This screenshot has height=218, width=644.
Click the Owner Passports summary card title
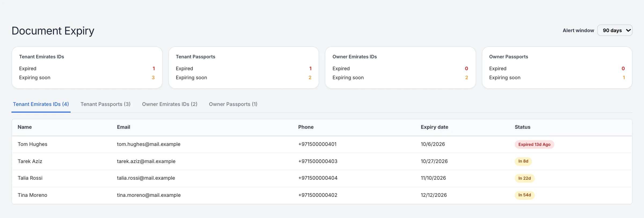pos(508,57)
